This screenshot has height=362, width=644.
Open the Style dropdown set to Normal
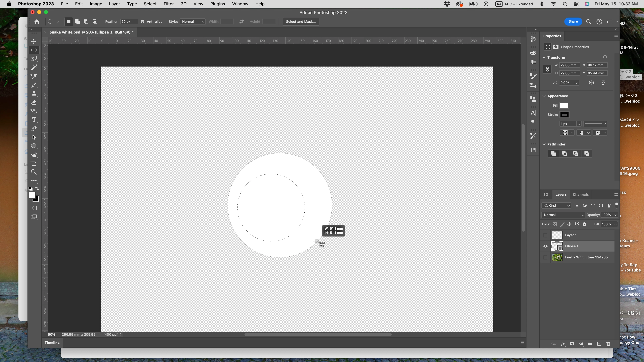pyautogui.click(x=193, y=22)
